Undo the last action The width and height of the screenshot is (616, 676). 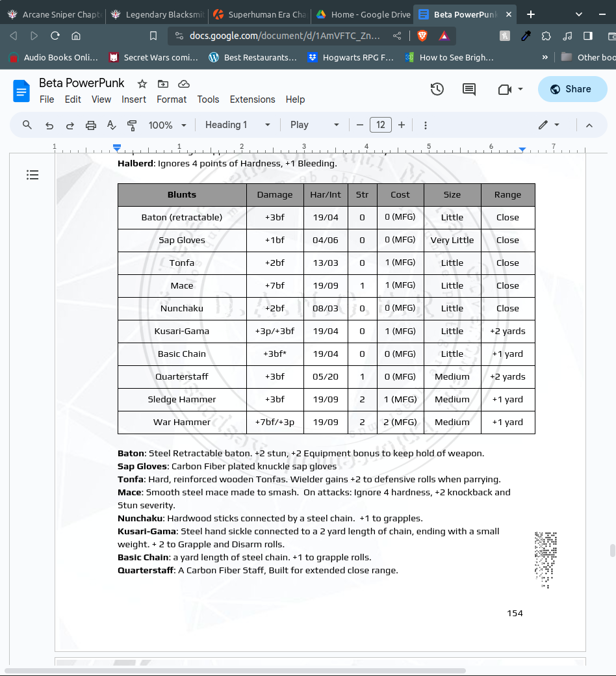49,125
